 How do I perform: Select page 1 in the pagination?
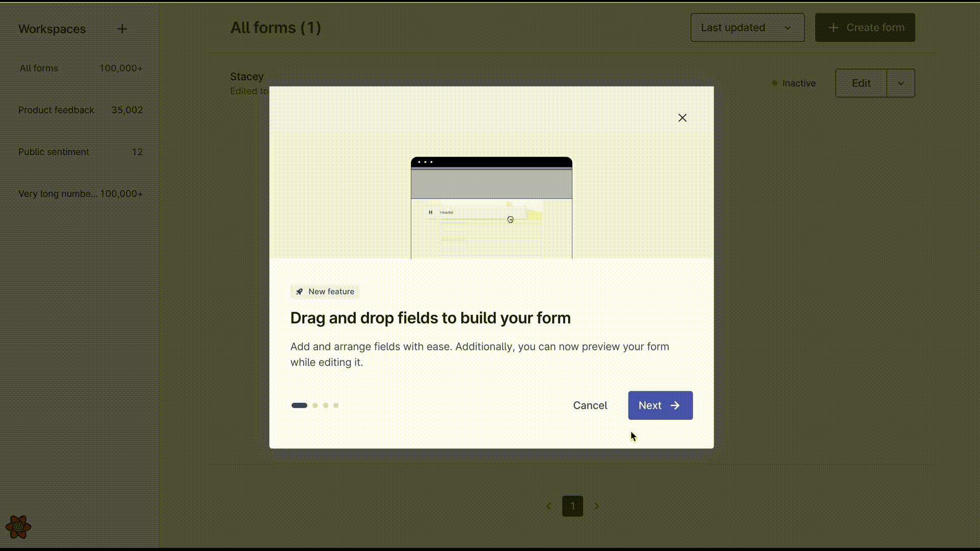(x=573, y=506)
